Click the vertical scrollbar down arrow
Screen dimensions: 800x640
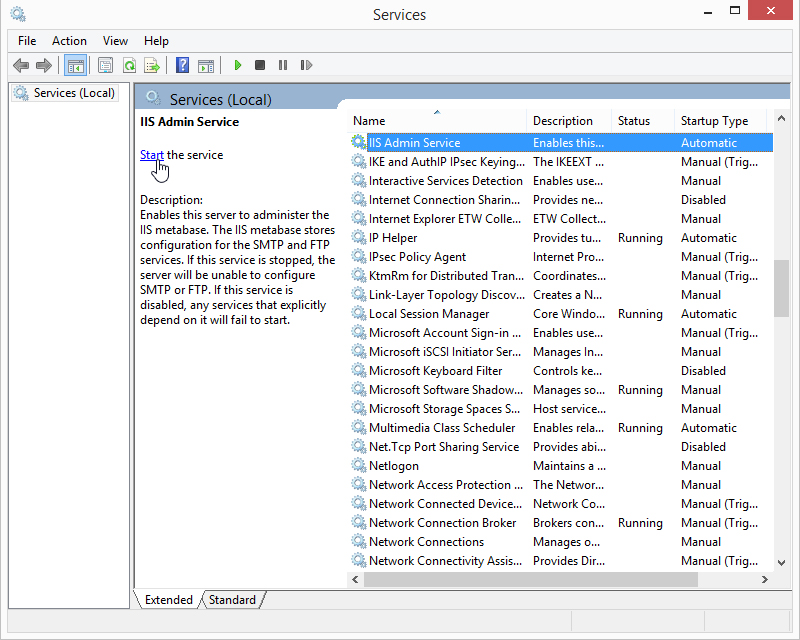point(781,563)
